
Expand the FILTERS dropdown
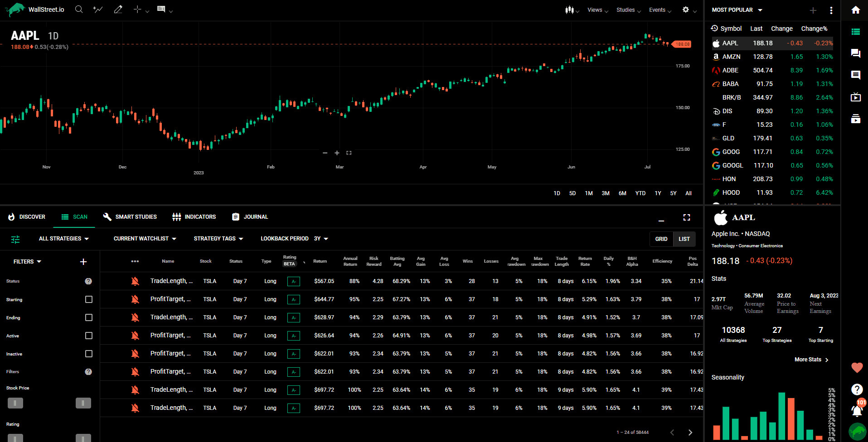pos(28,262)
